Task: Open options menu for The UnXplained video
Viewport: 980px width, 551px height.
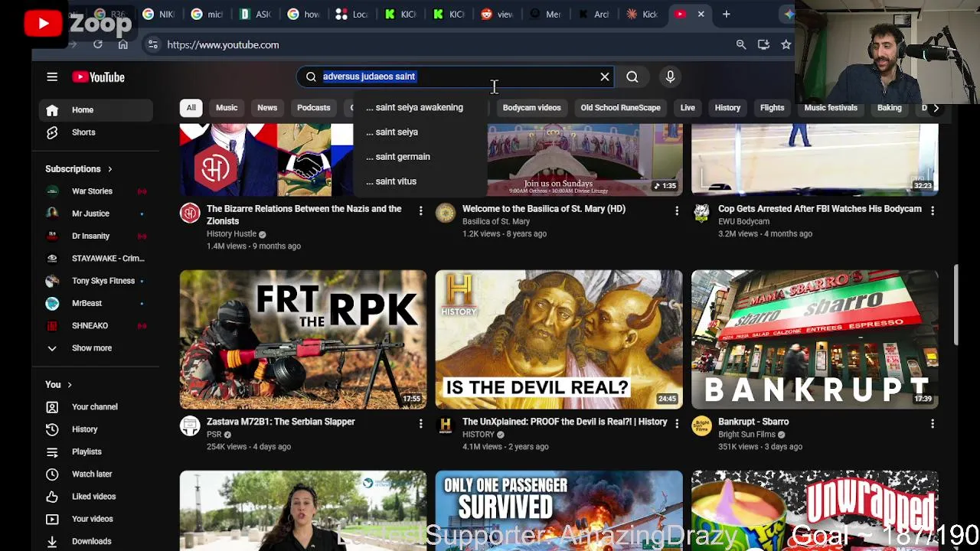Action: (676, 423)
